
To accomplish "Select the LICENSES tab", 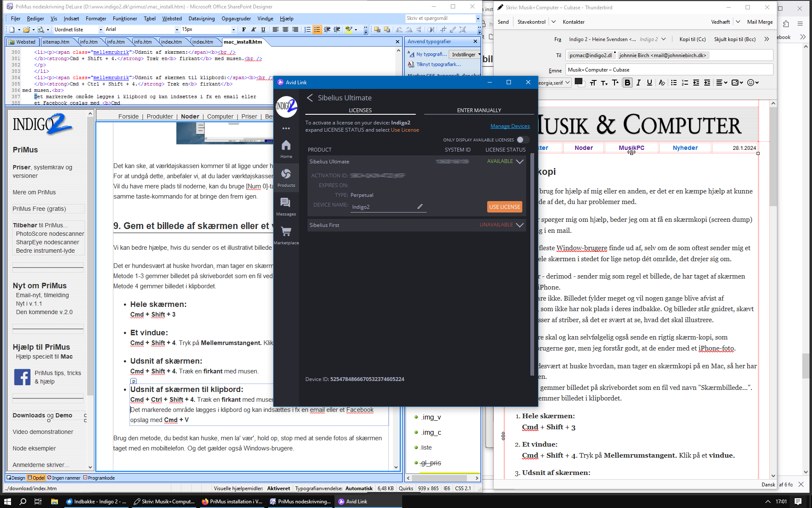I will click(x=360, y=110).
